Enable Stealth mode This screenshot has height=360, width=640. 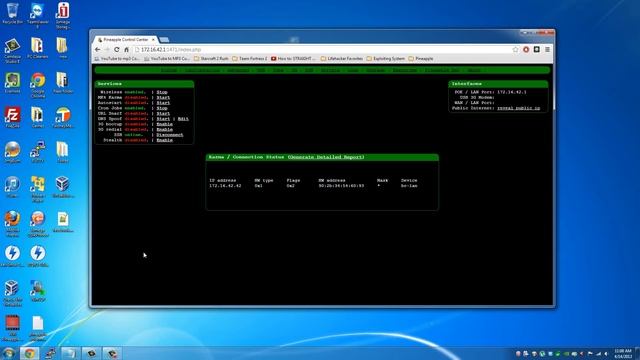(x=164, y=140)
